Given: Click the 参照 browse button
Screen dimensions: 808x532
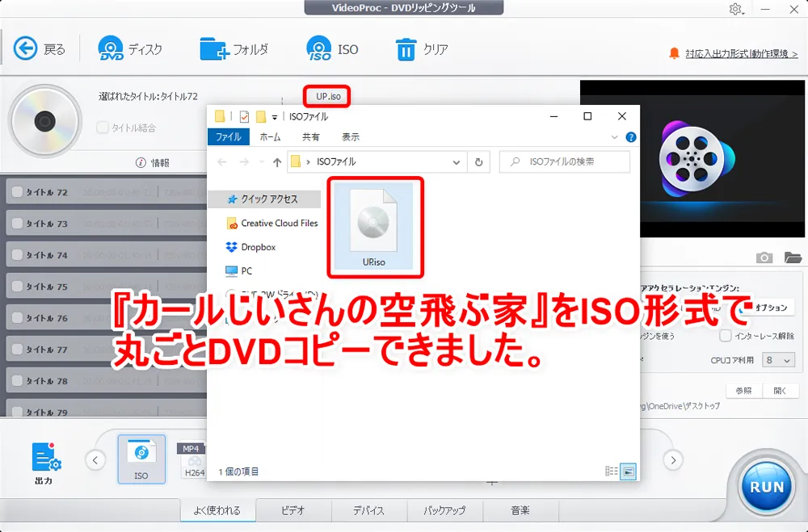Looking at the screenshot, I should 743,391.
